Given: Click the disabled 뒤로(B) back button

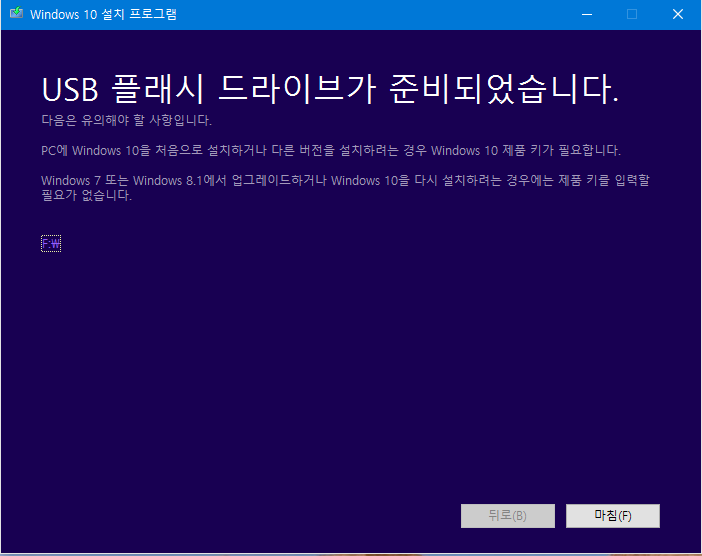Looking at the screenshot, I should point(508,516).
